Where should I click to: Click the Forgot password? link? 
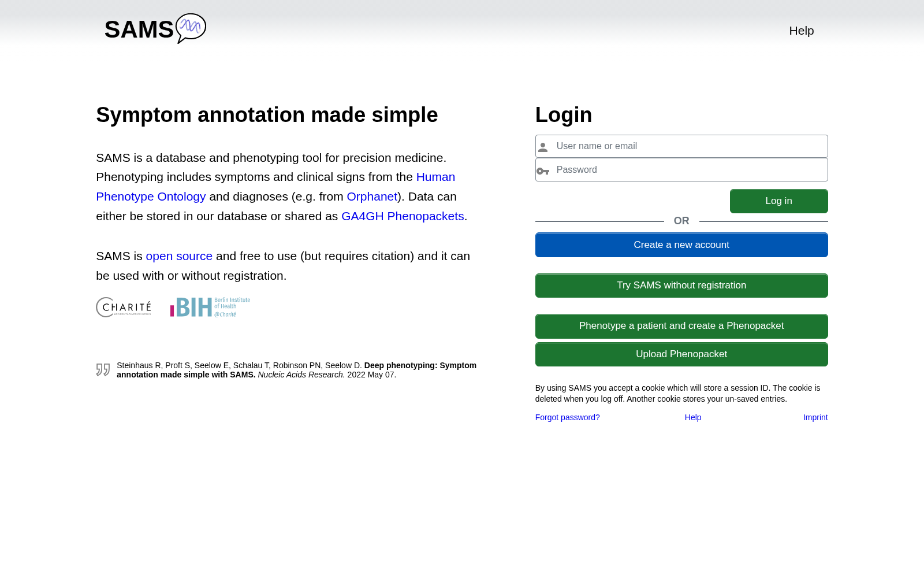pyautogui.click(x=568, y=417)
